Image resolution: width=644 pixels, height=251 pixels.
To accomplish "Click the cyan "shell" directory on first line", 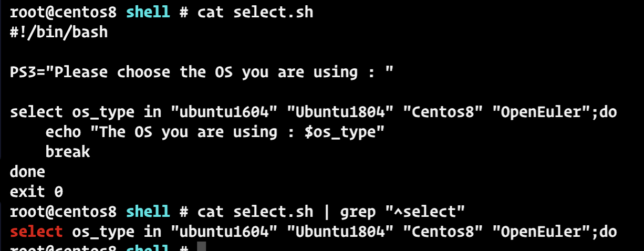I will pyautogui.click(x=148, y=12).
